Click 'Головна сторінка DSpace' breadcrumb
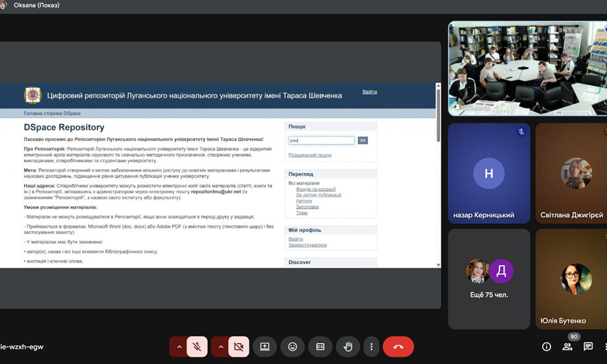The image size is (607, 364). 52,113
